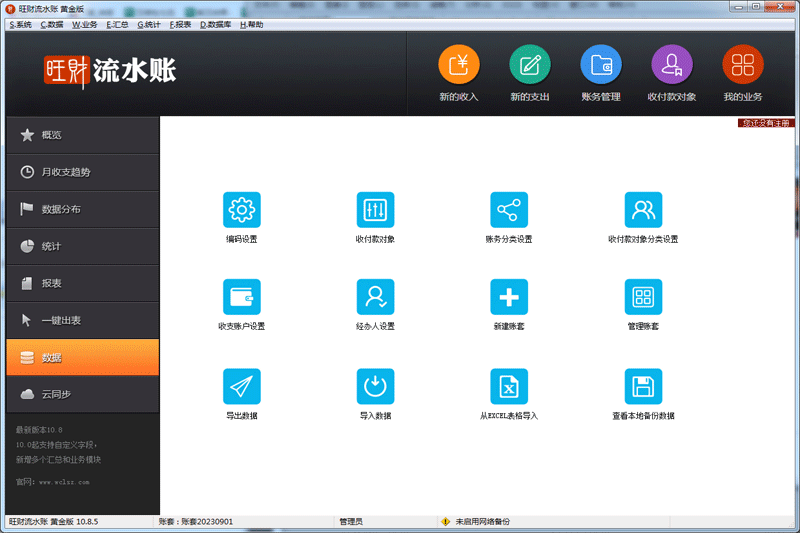Click the 您还没有注册 registration notice
The width and height of the screenshot is (800, 533).
[766, 123]
